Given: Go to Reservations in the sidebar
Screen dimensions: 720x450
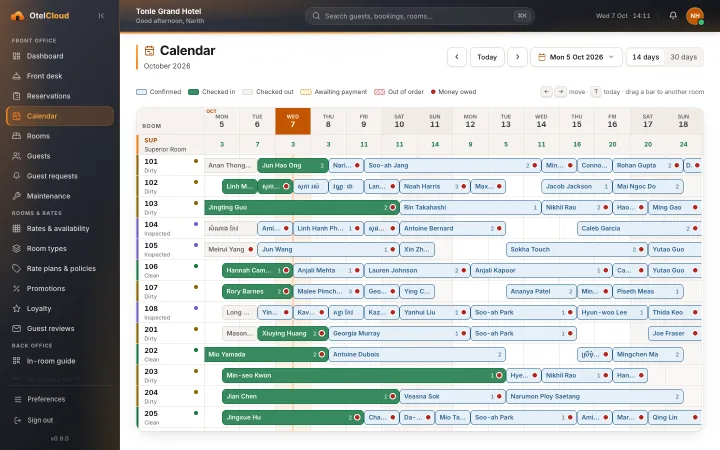Looking at the screenshot, I should point(60,96).
